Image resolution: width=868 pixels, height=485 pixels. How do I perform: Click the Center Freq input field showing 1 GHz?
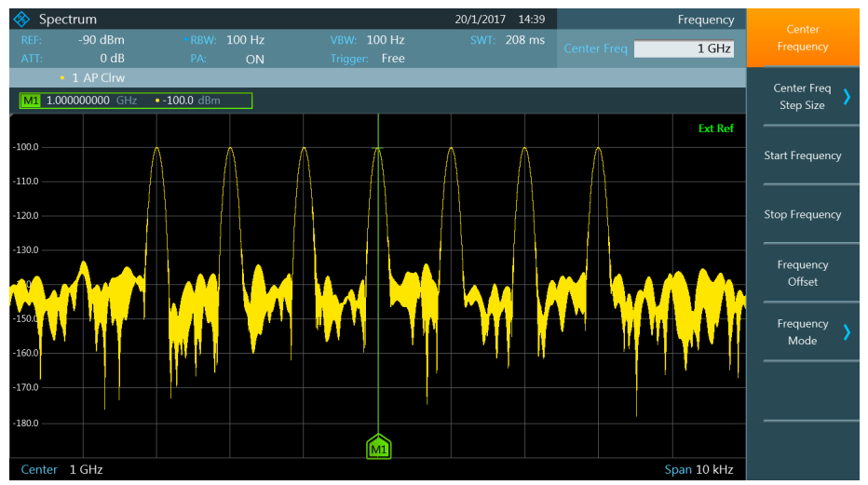[x=684, y=49]
